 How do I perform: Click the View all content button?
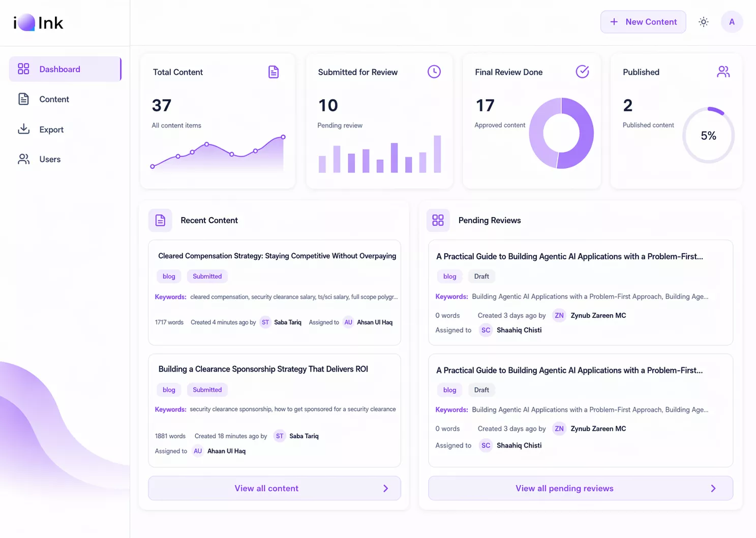(275, 488)
